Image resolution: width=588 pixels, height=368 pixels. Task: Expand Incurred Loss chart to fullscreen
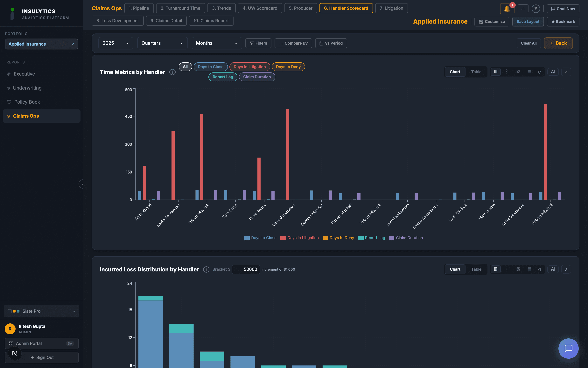[566, 269]
